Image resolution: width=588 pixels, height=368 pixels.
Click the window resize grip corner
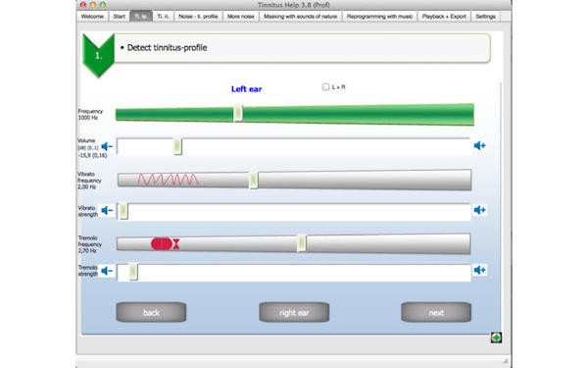tap(506, 361)
